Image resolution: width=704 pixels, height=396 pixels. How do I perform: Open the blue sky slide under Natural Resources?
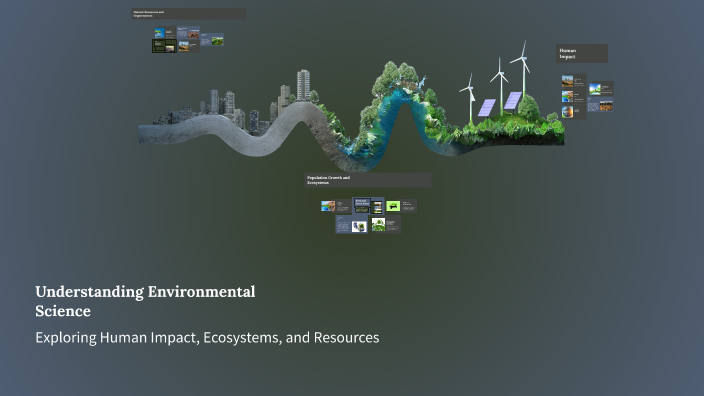[x=166, y=32]
